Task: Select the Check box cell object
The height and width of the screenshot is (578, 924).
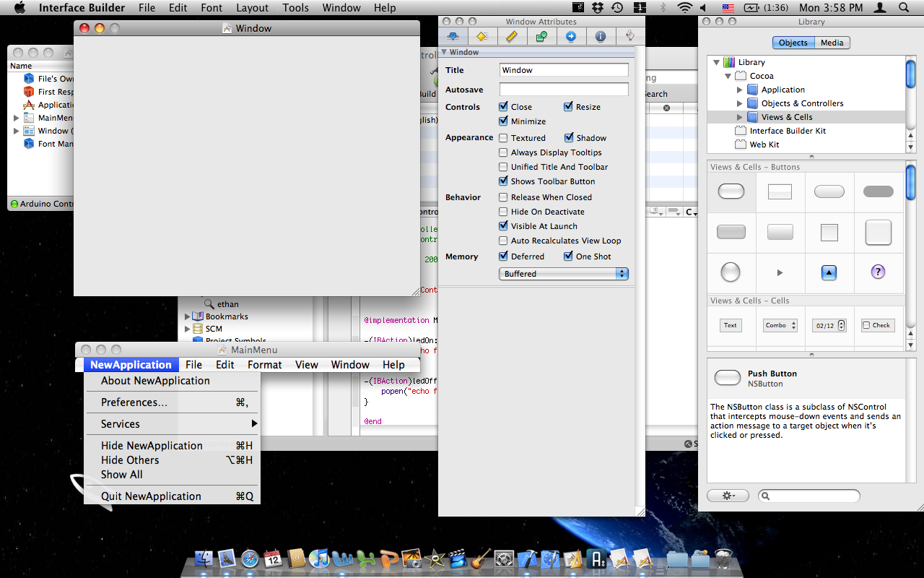Action: coord(878,325)
